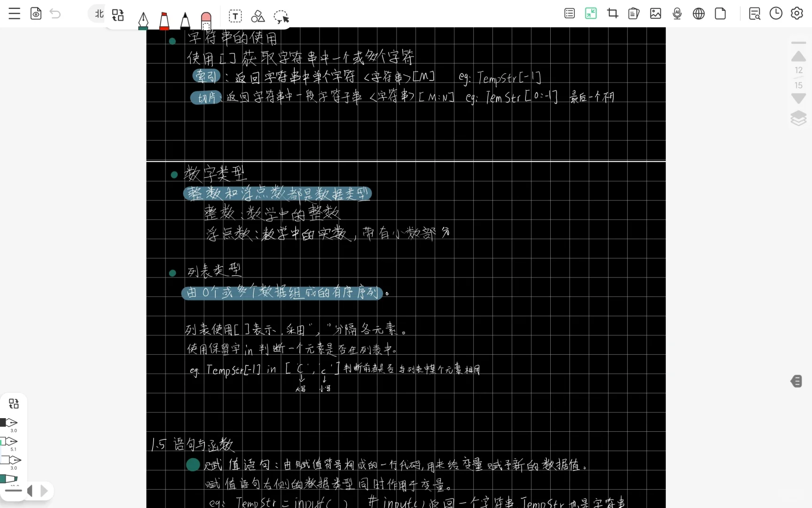Activate the text insertion tool
This screenshot has height=508, width=812.
point(235,16)
